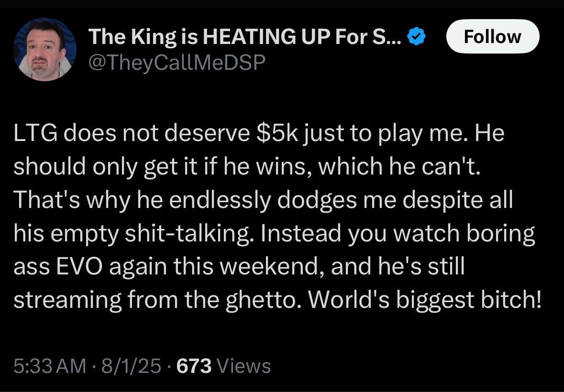Click the word 'Views' label
The height and width of the screenshot is (392, 564).
tap(244, 366)
